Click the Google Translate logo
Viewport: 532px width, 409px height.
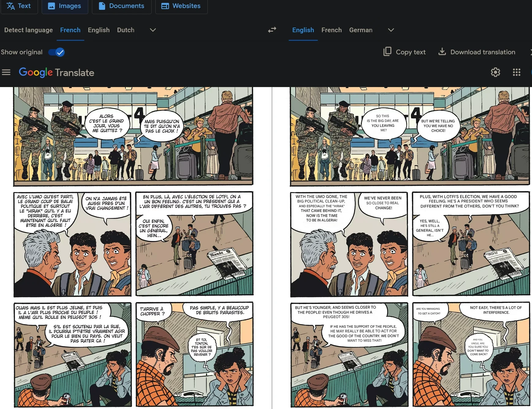tap(56, 72)
